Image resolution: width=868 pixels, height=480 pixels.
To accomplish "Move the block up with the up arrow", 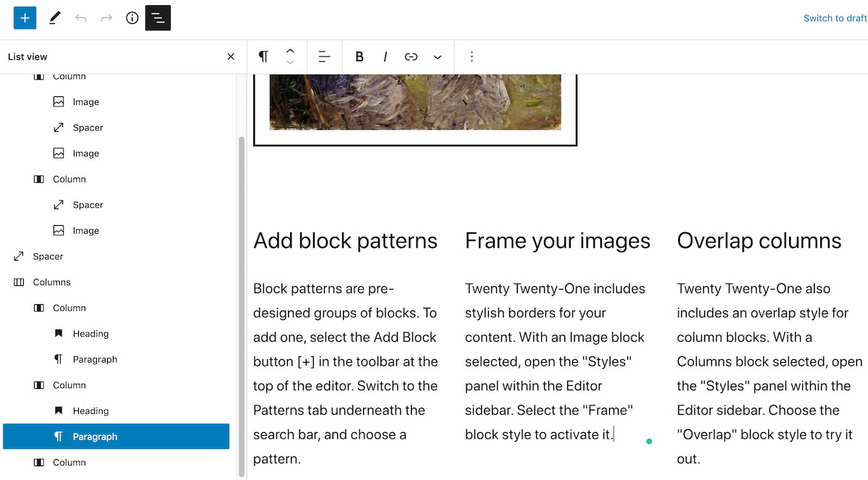I will [x=290, y=51].
